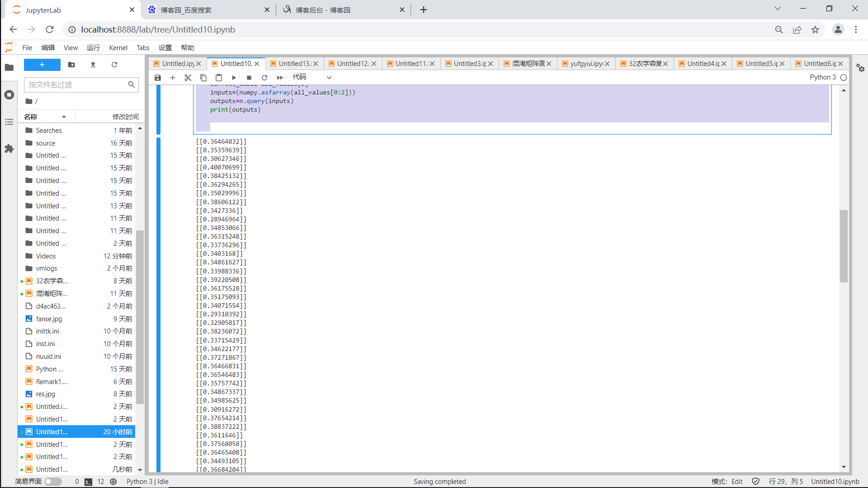Viewport: 868px width, 488px height.
Task: Interrupt the kernel with stop icon
Action: point(249,78)
